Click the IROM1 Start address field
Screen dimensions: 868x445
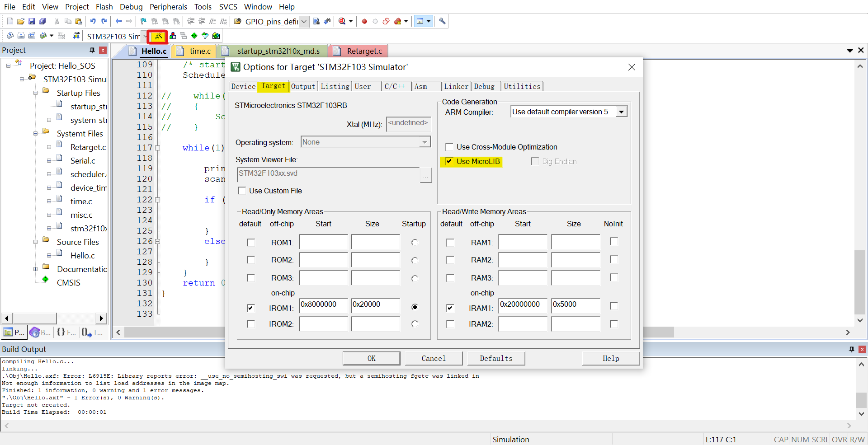(x=323, y=305)
